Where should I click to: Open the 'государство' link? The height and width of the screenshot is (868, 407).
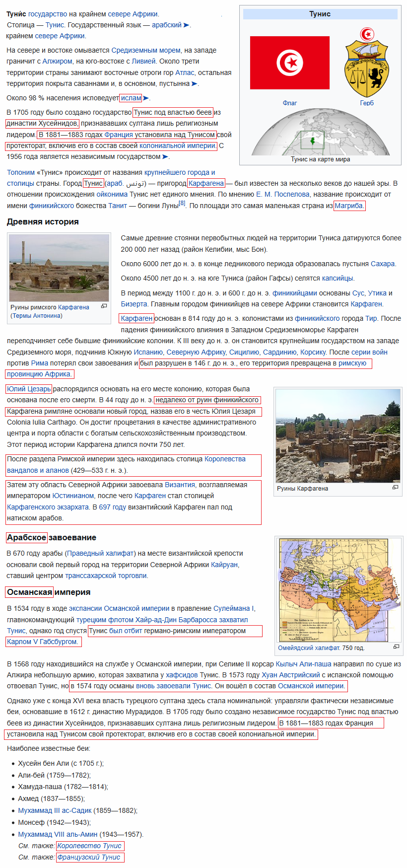pyautogui.click(x=48, y=14)
